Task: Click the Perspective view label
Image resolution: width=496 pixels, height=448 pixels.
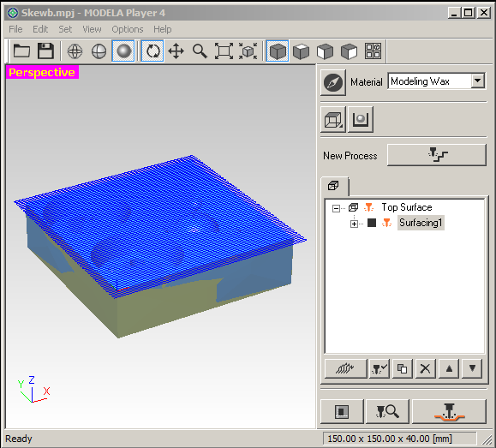Action: click(x=42, y=73)
